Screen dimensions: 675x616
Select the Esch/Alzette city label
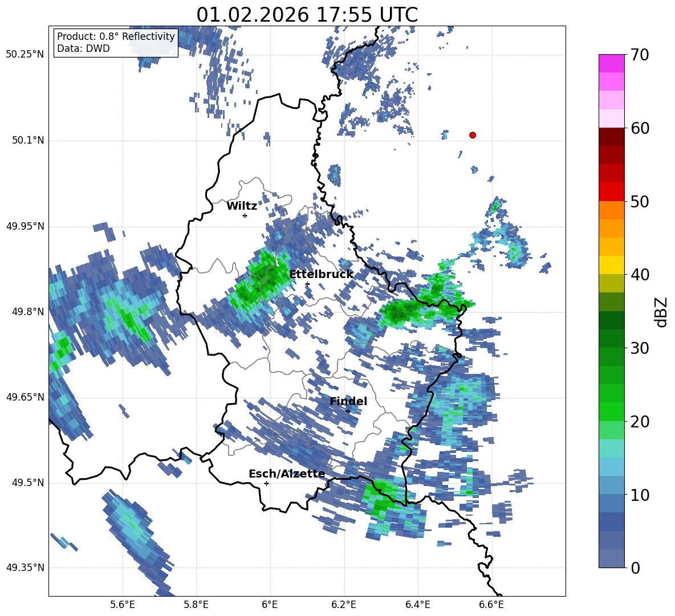tap(287, 474)
